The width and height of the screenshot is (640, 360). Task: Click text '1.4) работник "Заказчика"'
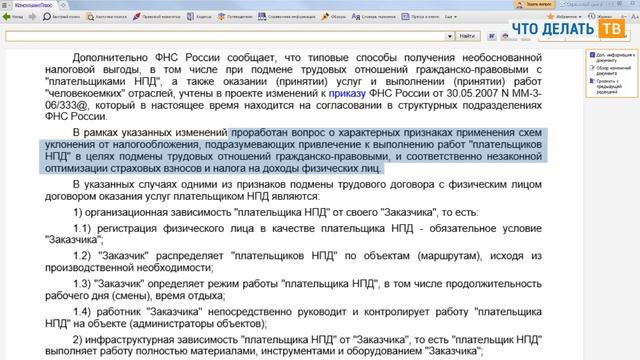pyautogui.click(x=138, y=312)
